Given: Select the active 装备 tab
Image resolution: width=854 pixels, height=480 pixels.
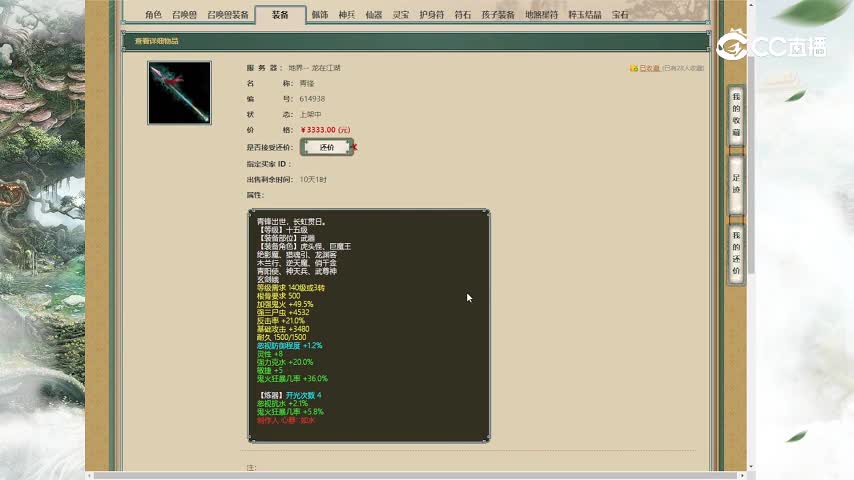Looking at the screenshot, I should 280,15.
